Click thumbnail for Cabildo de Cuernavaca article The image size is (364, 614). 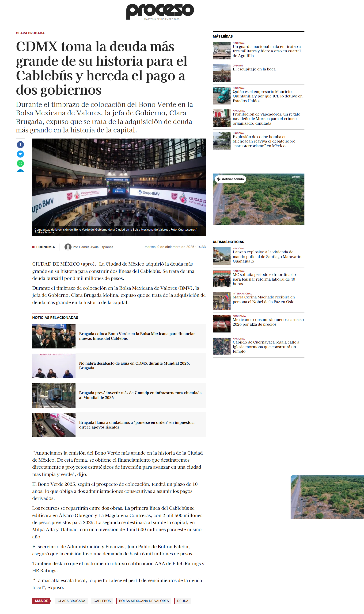coord(221,346)
